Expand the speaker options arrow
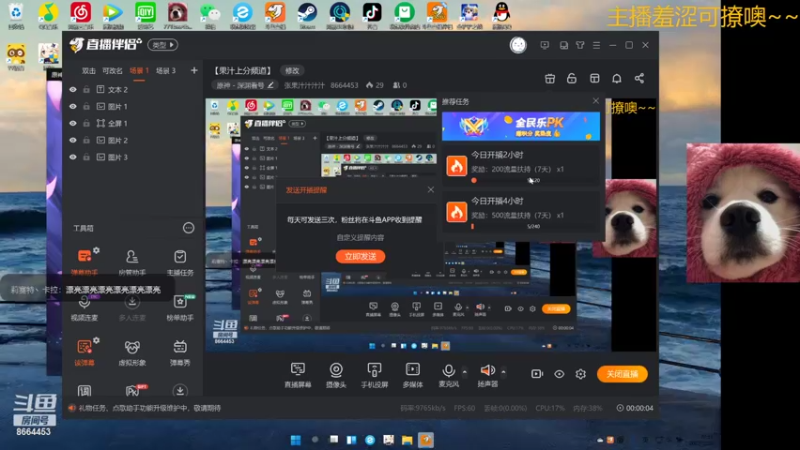800x450 pixels. click(x=504, y=371)
